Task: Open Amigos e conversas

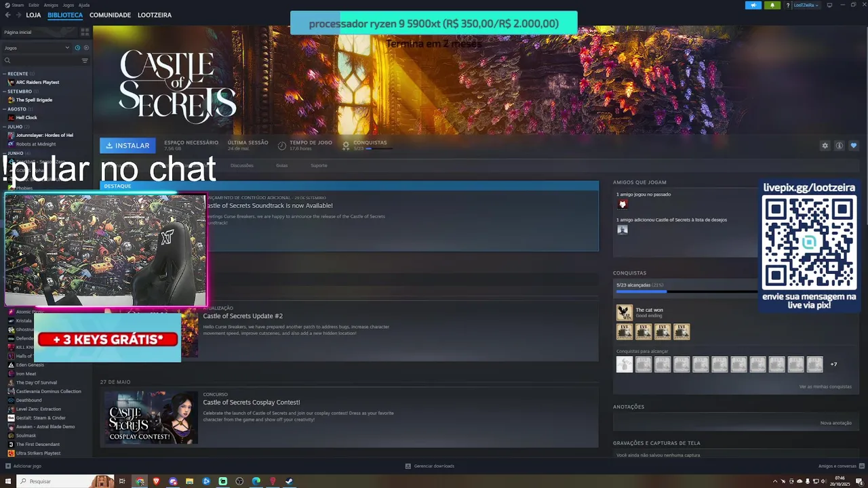Action: [x=840, y=466]
